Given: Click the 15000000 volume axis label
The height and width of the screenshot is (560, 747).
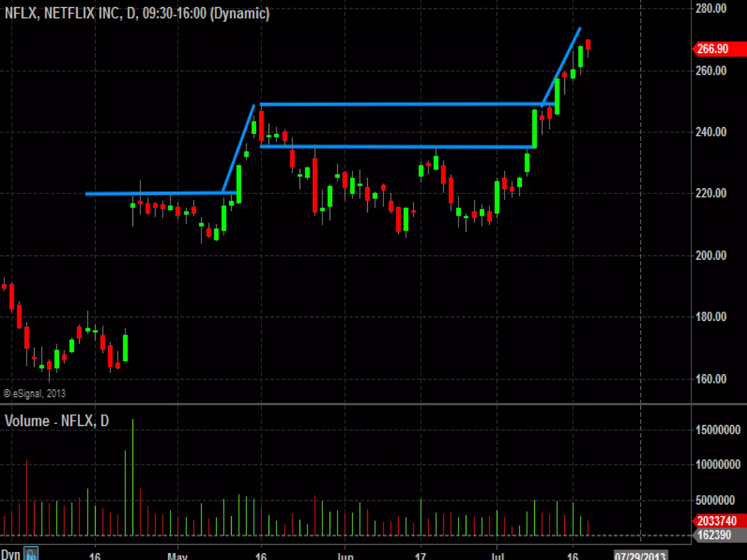Looking at the screenshot, I should click(717, 430).
